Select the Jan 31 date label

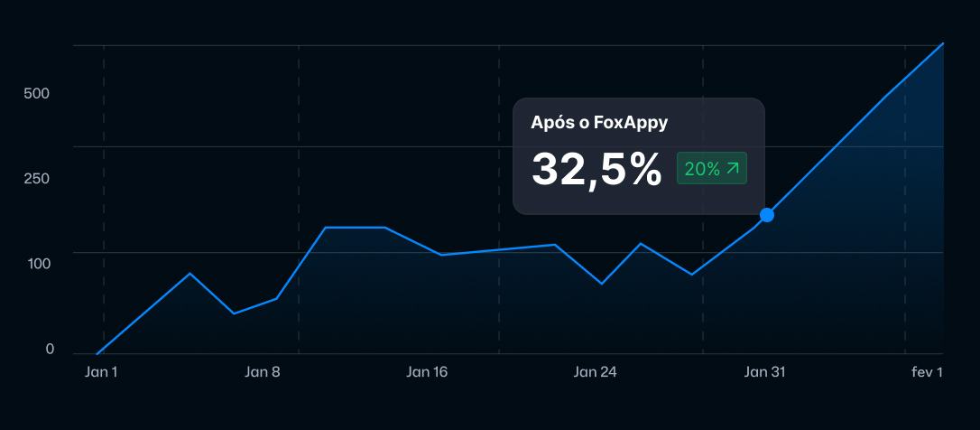coord(764,371)
